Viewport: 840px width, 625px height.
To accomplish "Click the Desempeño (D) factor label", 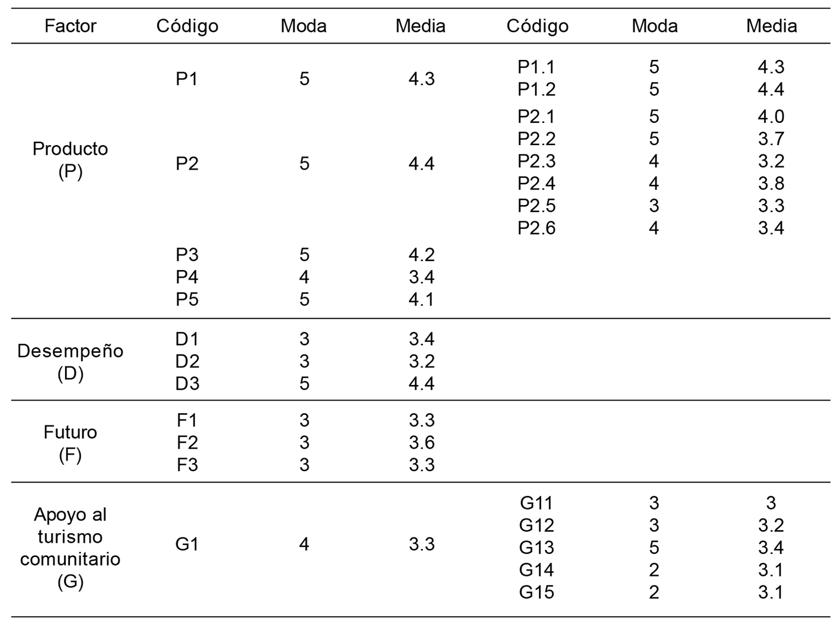I will tap(70, 361).
